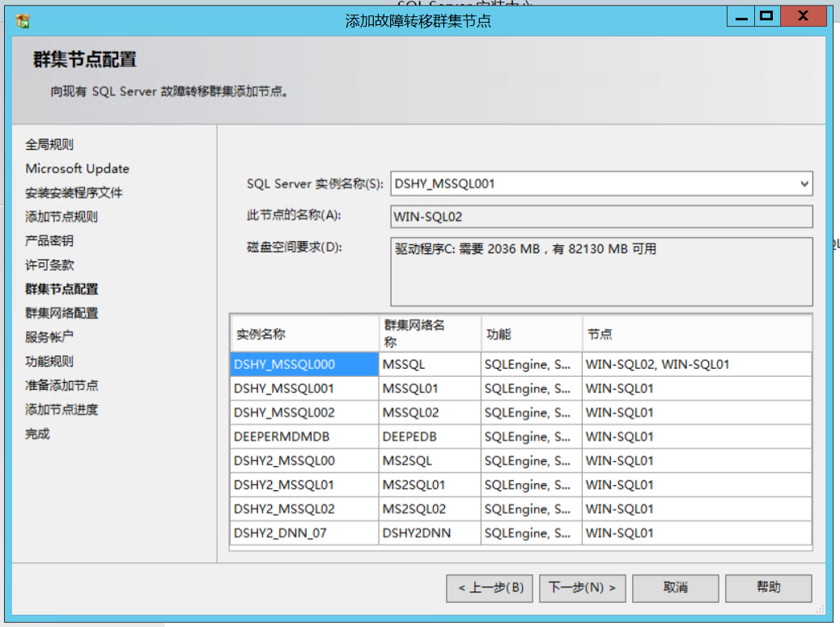This screenshot has height=627, width=840.
Task: Maximize the add failover cluster node window
Action: point(767,17)
